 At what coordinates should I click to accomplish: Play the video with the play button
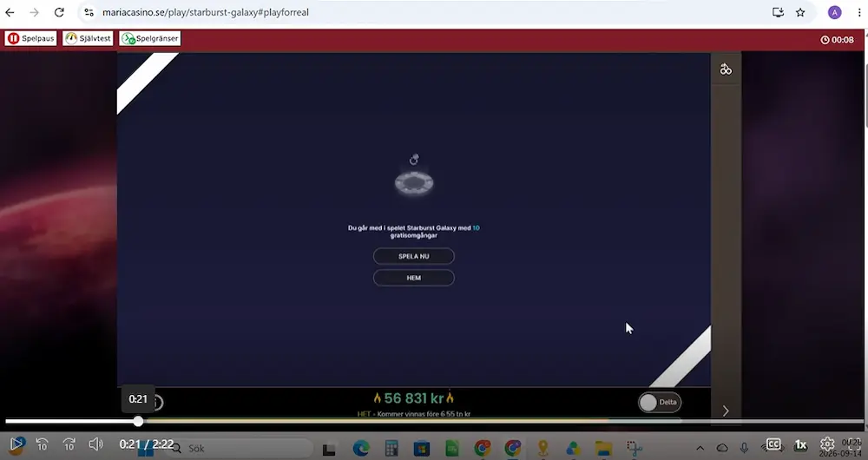tap(16, 444)
